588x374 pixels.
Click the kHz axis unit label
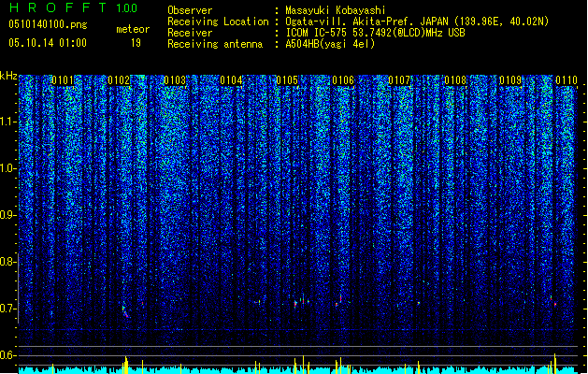coord(8,76)
